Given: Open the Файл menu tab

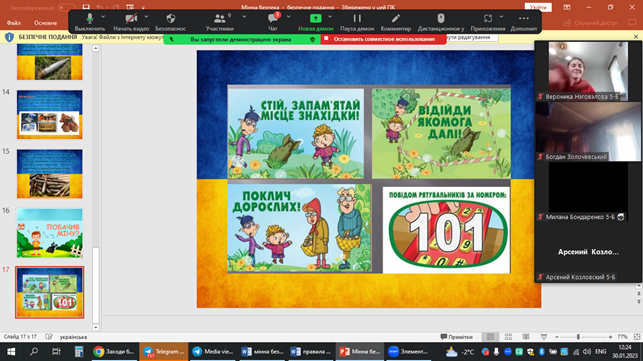Looking at the screenshot, I should (x=14, y=23).
